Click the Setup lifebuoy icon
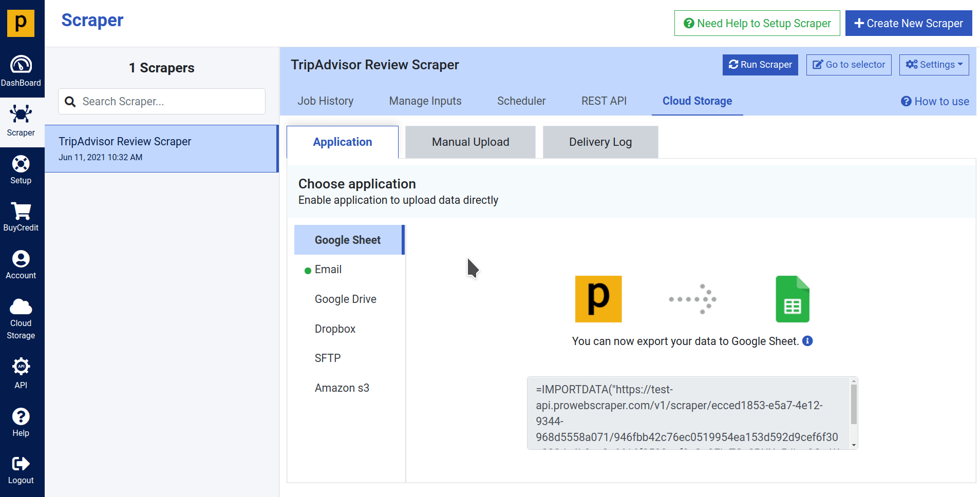The image size is (980, 497). click(x=21, y=164)
